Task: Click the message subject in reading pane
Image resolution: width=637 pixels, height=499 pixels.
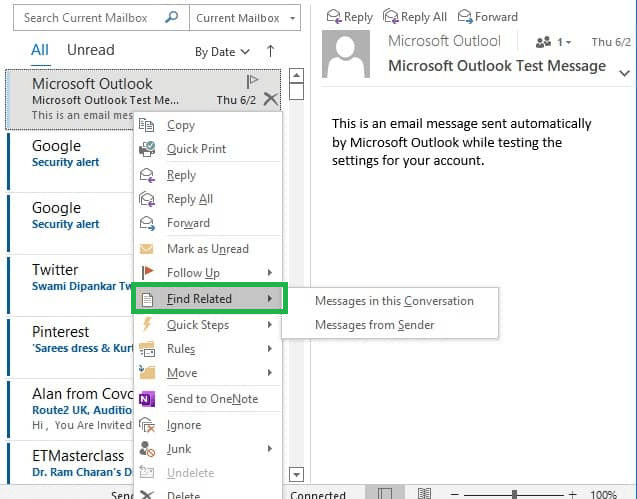Action: [497, 65]
